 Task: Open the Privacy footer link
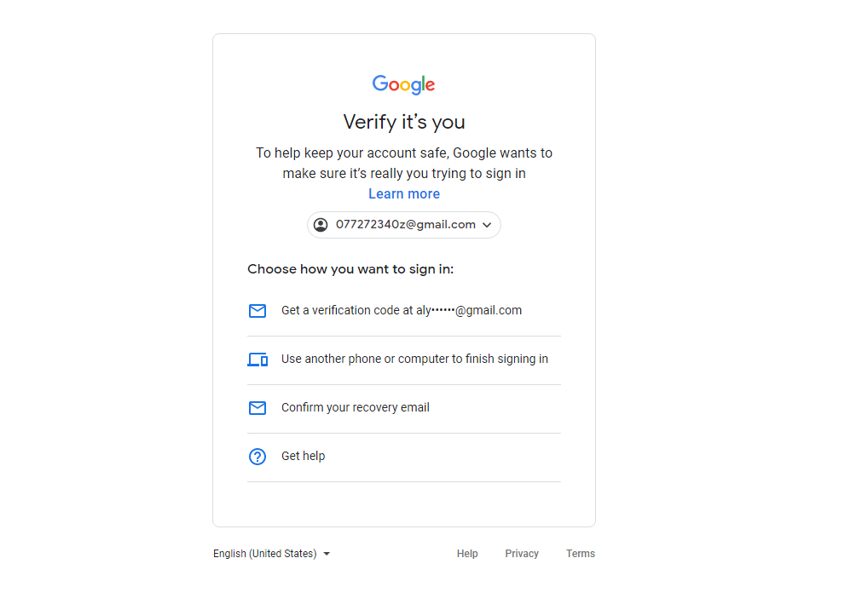[522, 554]
